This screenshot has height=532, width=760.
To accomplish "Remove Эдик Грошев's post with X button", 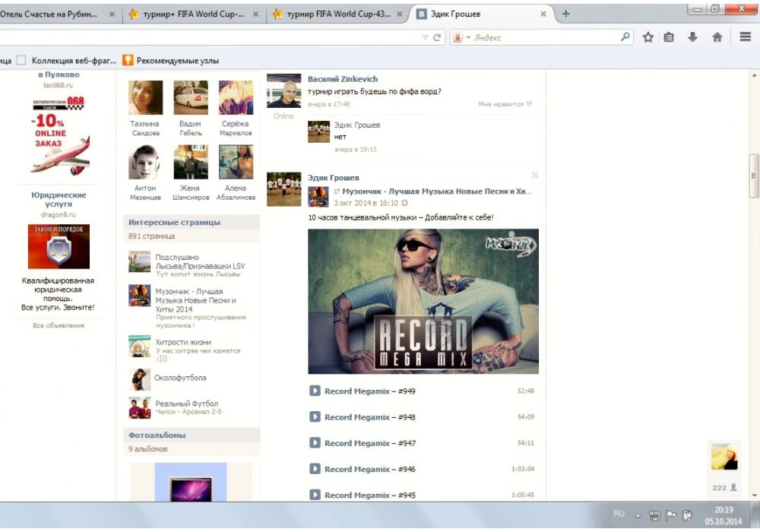I will click(534, 175).
